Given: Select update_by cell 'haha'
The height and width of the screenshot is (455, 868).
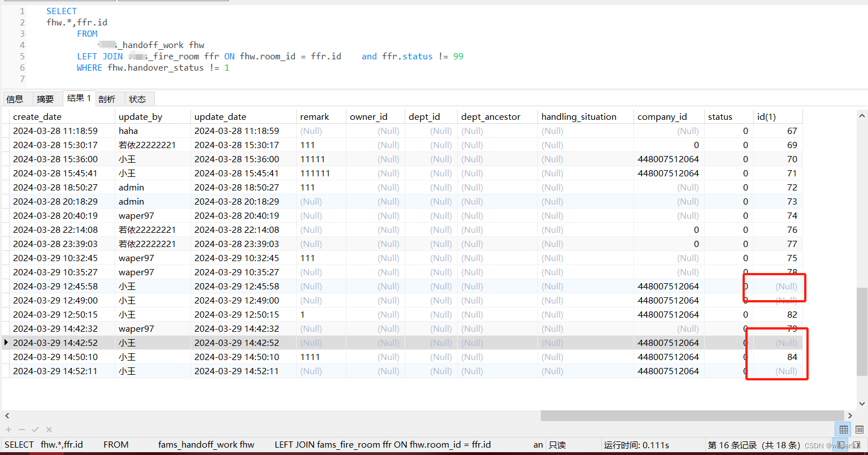Looking at the screenshot, I should pyautogui.click(x=153, y=131).
